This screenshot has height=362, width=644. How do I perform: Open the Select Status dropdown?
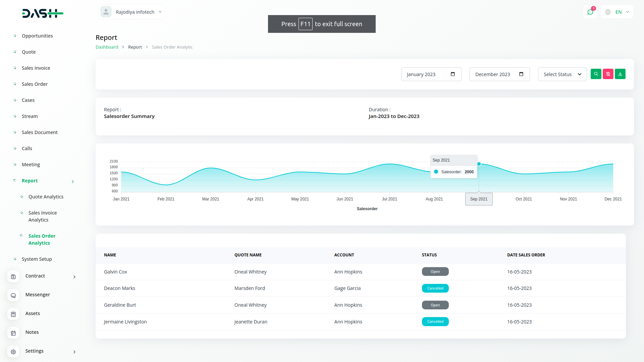pyautogui.click(x=562, y=74)
